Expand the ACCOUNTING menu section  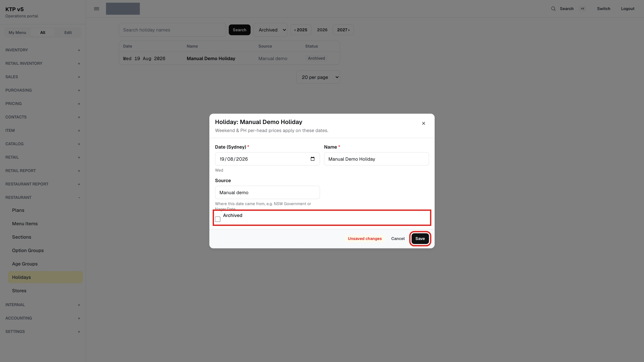pyautogui.click(x=43, y=318)
